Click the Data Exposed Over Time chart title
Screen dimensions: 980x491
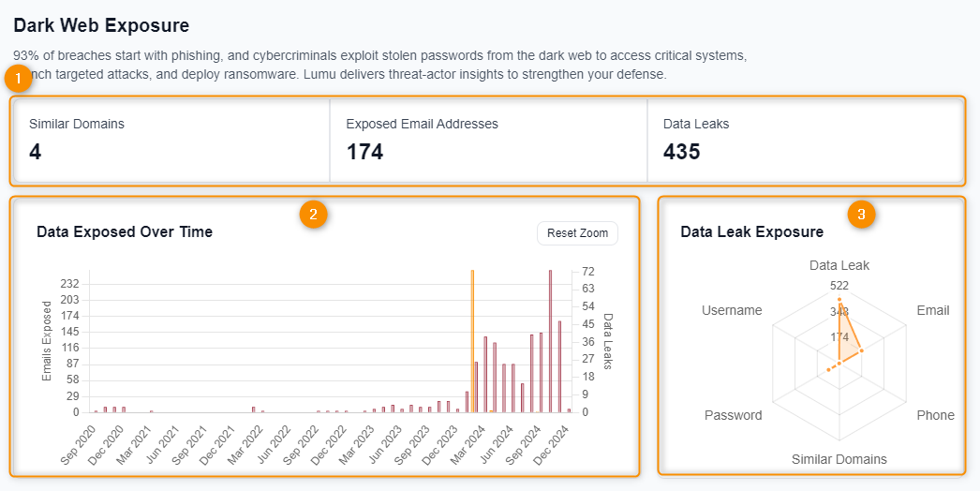[125, 231]
